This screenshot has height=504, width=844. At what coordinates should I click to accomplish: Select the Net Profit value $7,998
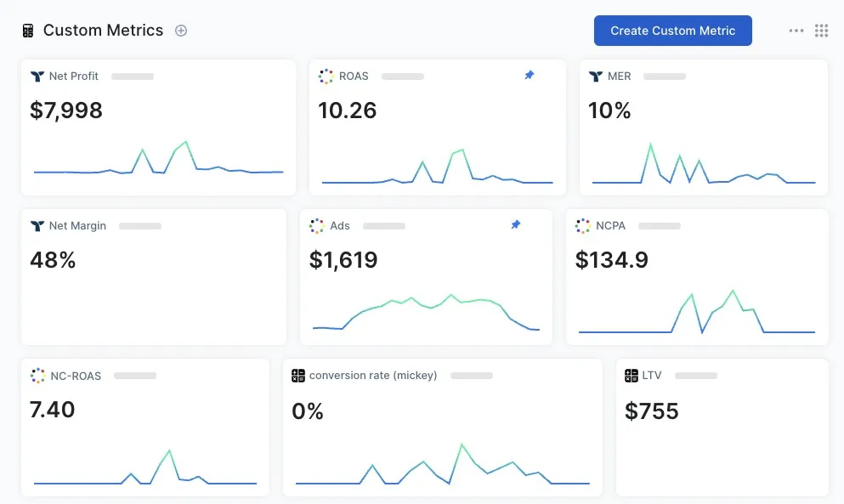66,110
